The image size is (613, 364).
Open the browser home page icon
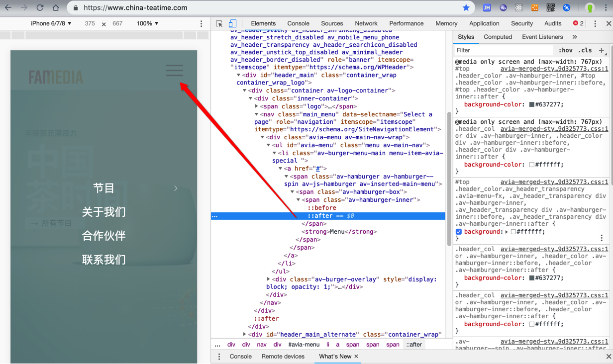click(56, 8)
